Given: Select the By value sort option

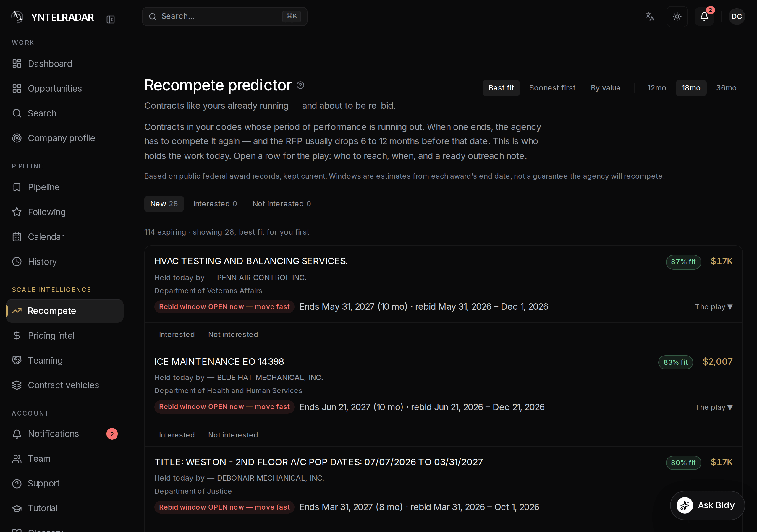Looking at the screenshot, I should point(605,88).
